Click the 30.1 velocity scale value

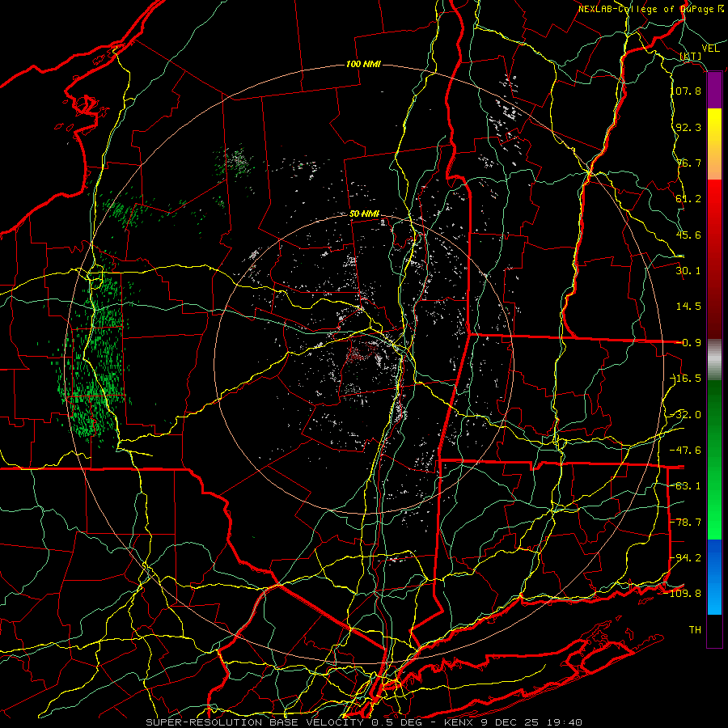688,270
